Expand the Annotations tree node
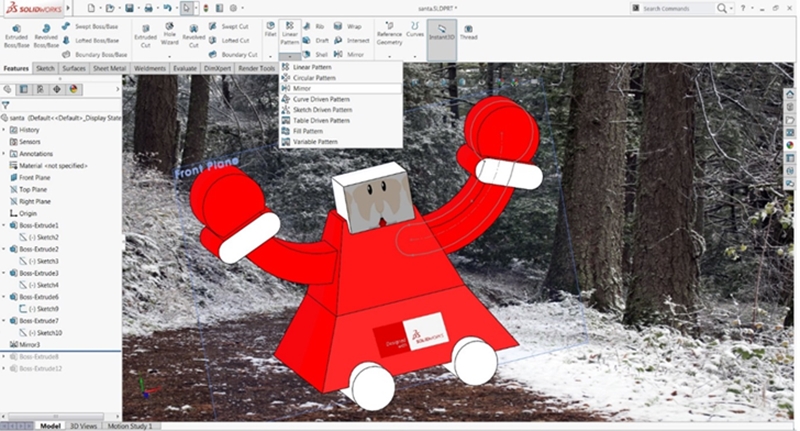 [x=4, y=154]
